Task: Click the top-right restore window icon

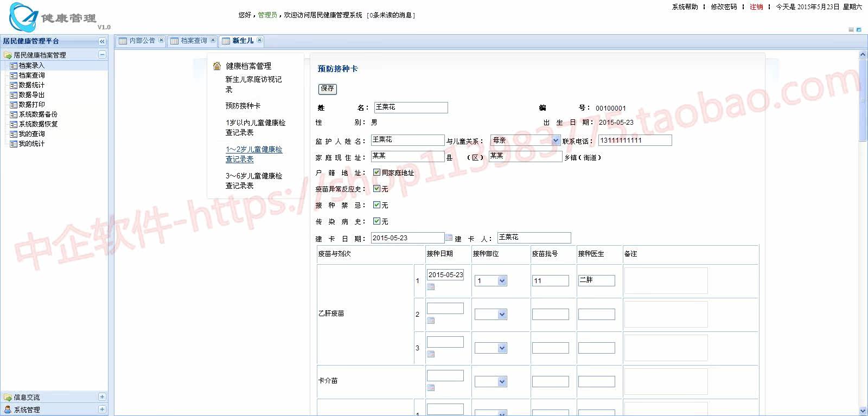Action: tap(859, 29)
